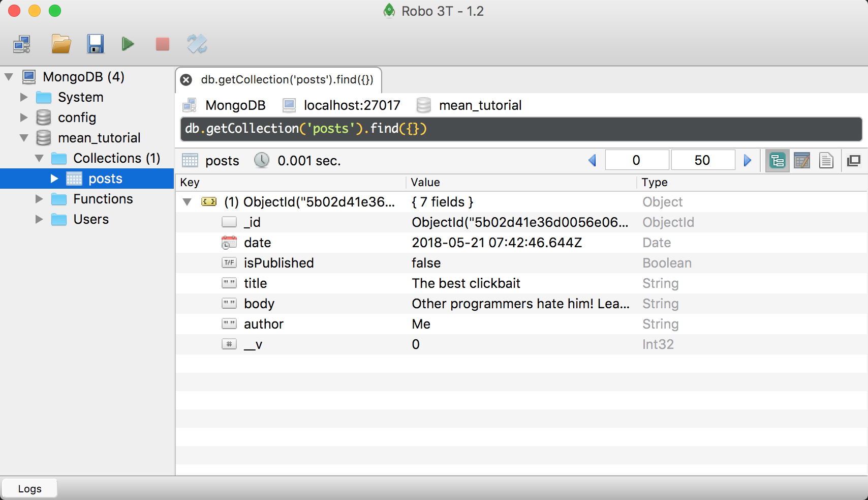Collapse the mean_tutorial database
The width and height of the screenshot is (868, 500).
(24, 138)
